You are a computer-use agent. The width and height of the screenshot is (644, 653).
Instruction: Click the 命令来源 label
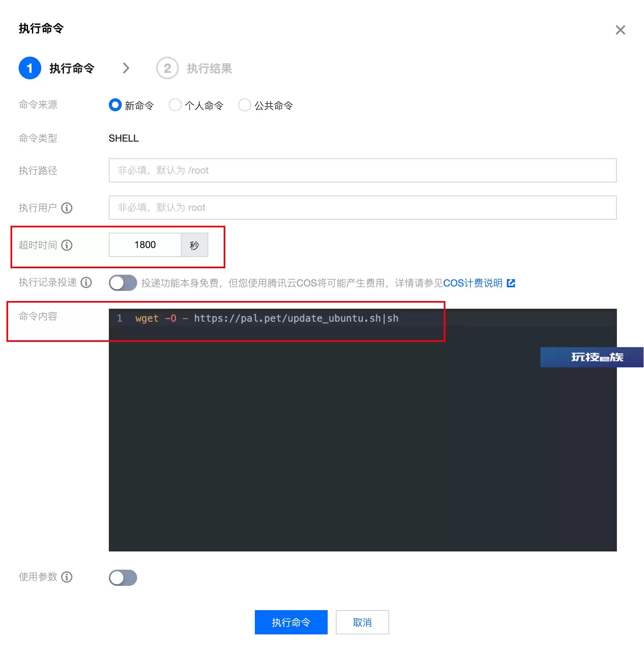[x=38, y=105]
